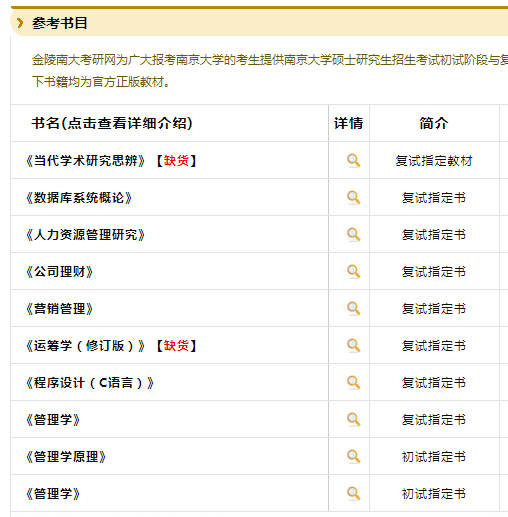Open 《程序设计（C语言）》 book page
Image resolution: width=508 pixels, height=517 pixels.
[90, 383]
